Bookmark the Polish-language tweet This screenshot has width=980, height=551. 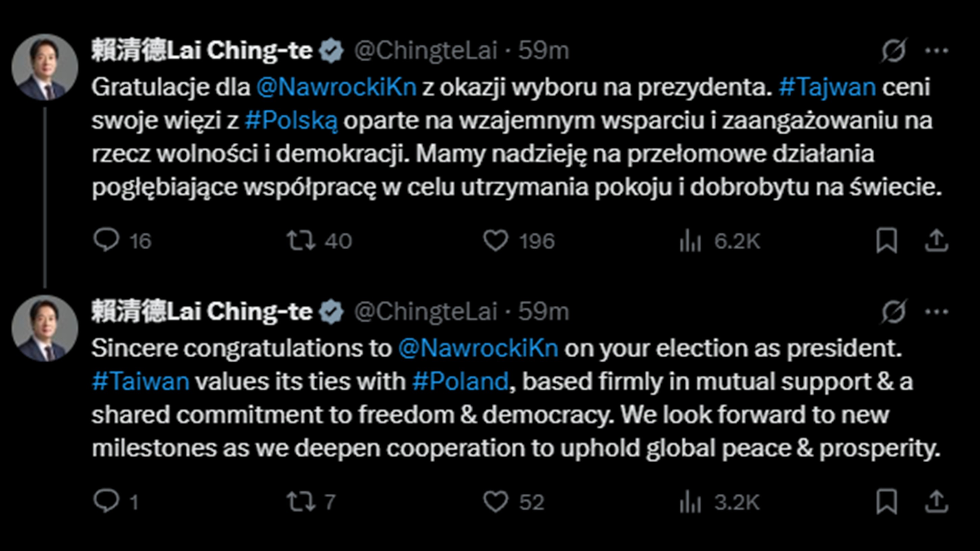point(886,240)
